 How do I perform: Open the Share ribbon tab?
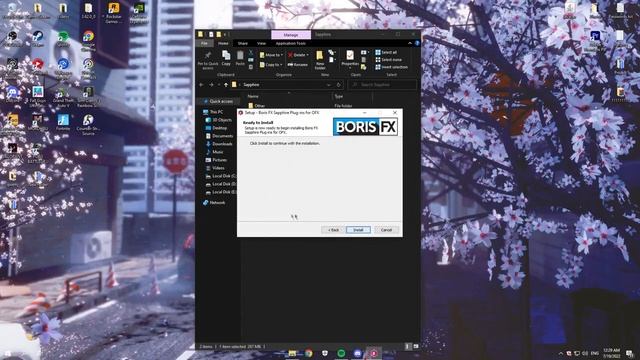click(243, 43)
